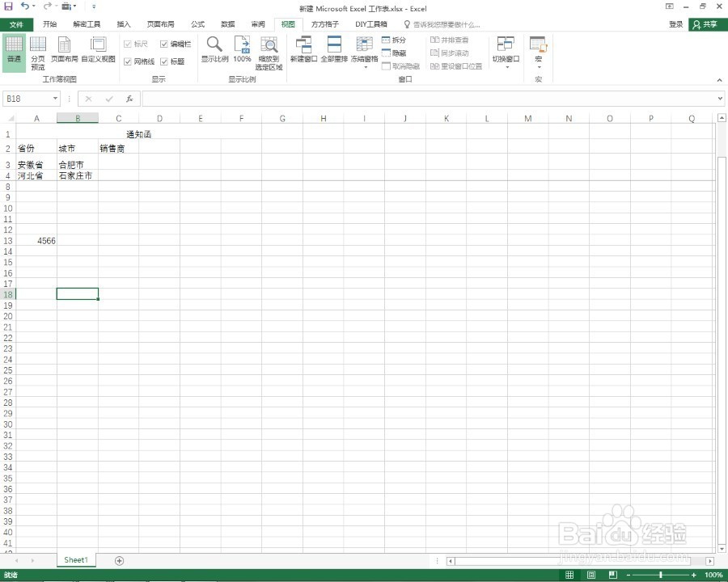Open the Undo history dropdown arrow

pyautogui.click(x=34, y=6)
